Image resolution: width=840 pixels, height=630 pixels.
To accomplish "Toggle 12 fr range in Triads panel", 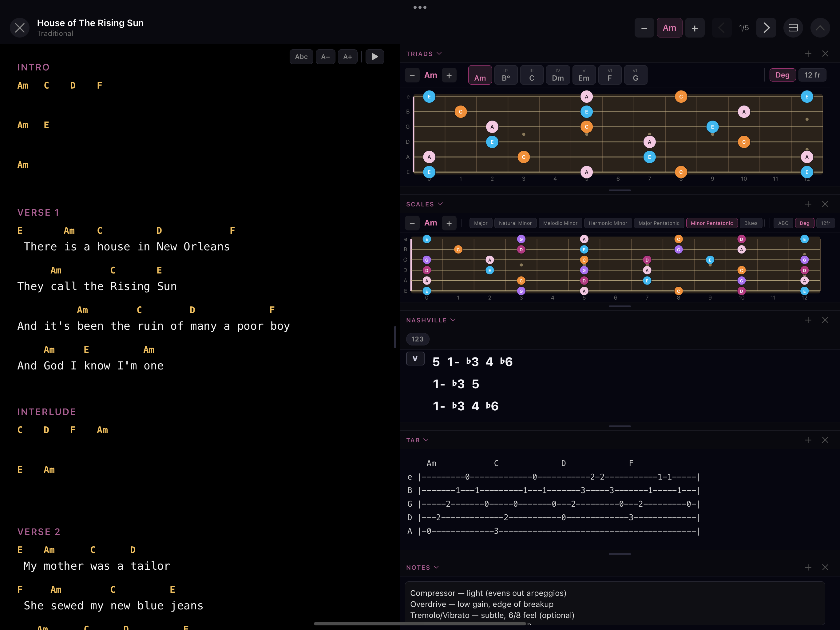I will click(x=812, y=75).
